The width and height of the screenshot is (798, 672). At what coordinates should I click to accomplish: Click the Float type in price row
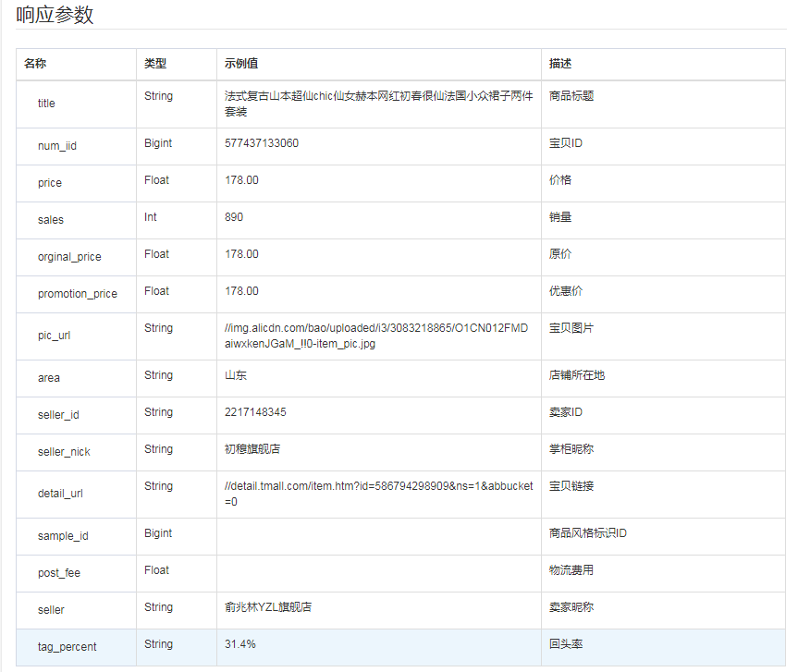[157, 180]
